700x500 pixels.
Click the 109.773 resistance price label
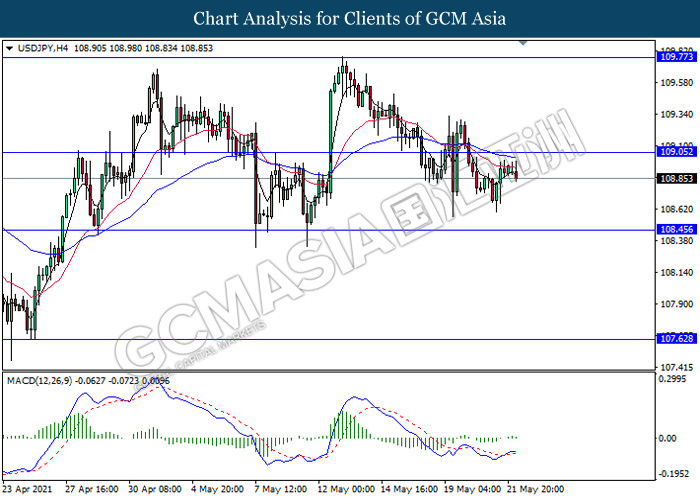pos(677,57)
